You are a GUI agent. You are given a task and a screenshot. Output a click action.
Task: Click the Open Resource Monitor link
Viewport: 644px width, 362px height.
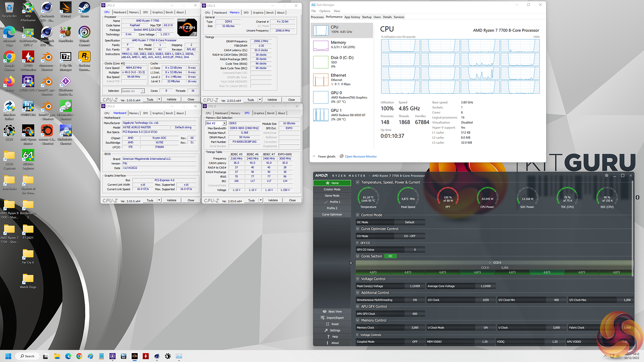point(361,157)
